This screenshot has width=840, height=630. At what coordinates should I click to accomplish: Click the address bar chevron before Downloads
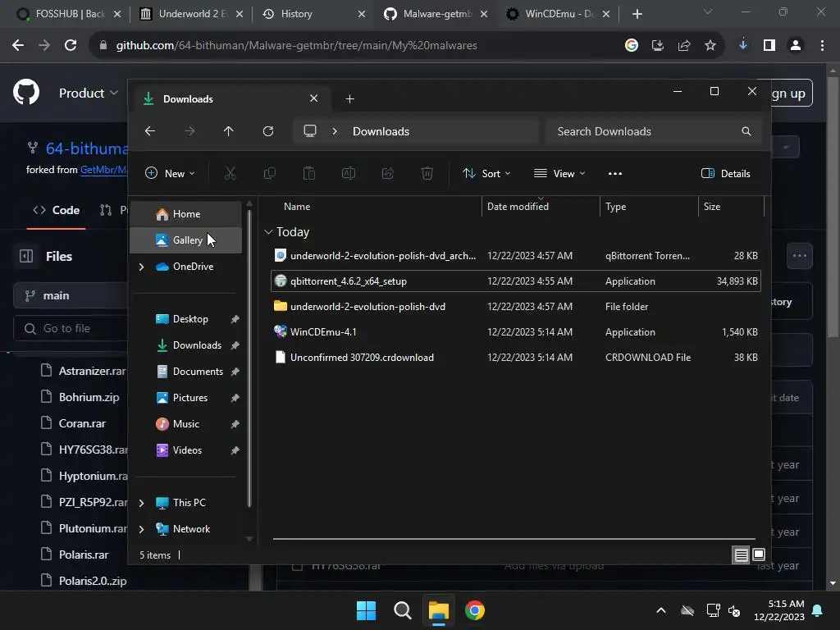(335, 131)
